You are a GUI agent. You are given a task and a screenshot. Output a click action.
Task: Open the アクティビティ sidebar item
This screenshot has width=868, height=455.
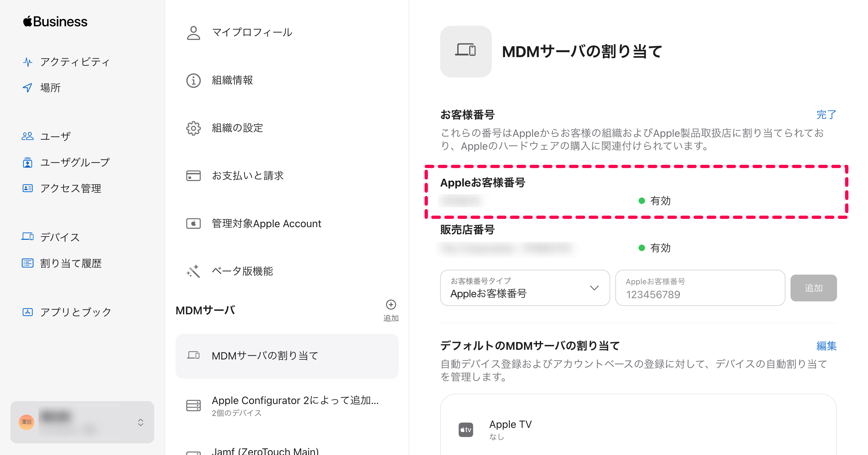(x=66, y=62)
